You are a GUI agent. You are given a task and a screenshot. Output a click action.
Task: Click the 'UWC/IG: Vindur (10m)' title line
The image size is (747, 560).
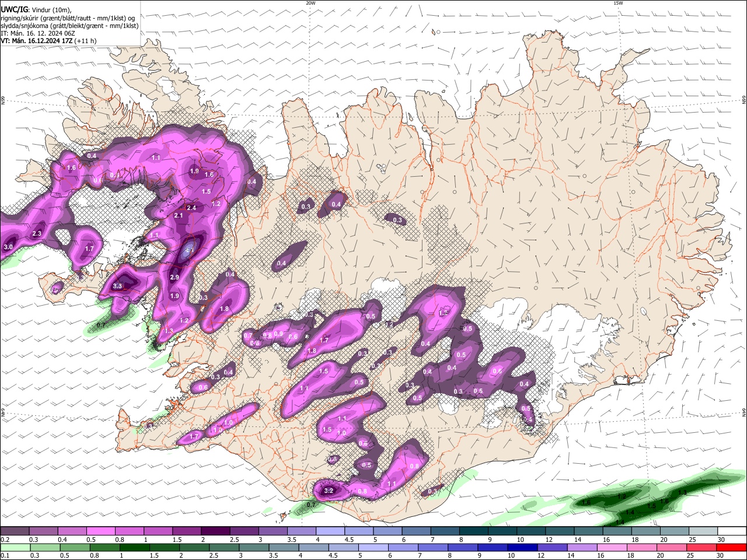click(x=36, y=10)
